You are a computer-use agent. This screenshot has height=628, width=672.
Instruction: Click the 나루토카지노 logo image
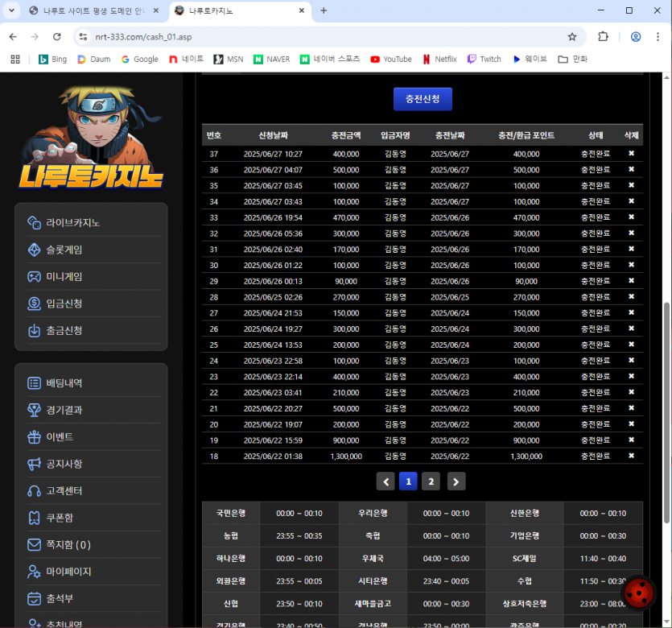coord(91,137)
